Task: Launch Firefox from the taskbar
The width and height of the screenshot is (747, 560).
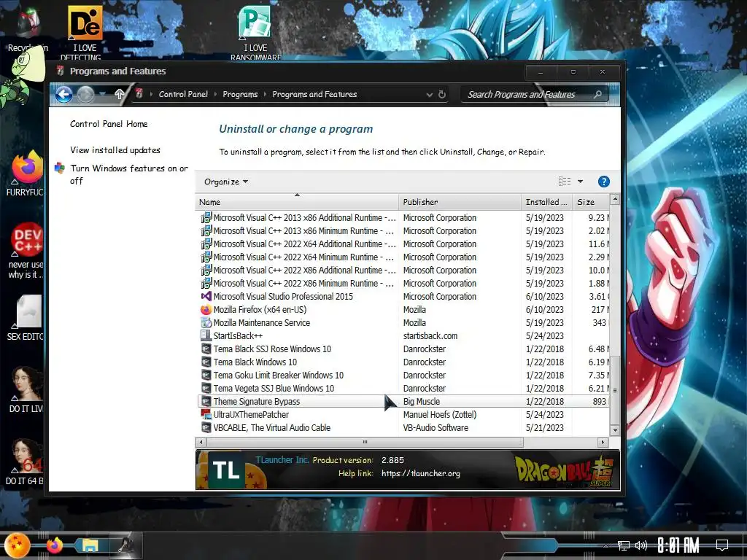Action: 55,545
